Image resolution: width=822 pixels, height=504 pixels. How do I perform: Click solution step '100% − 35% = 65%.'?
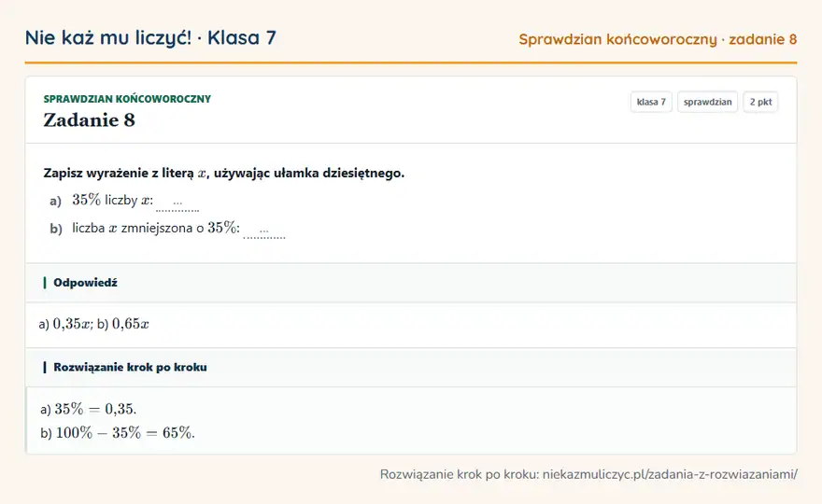pos(125,433)
